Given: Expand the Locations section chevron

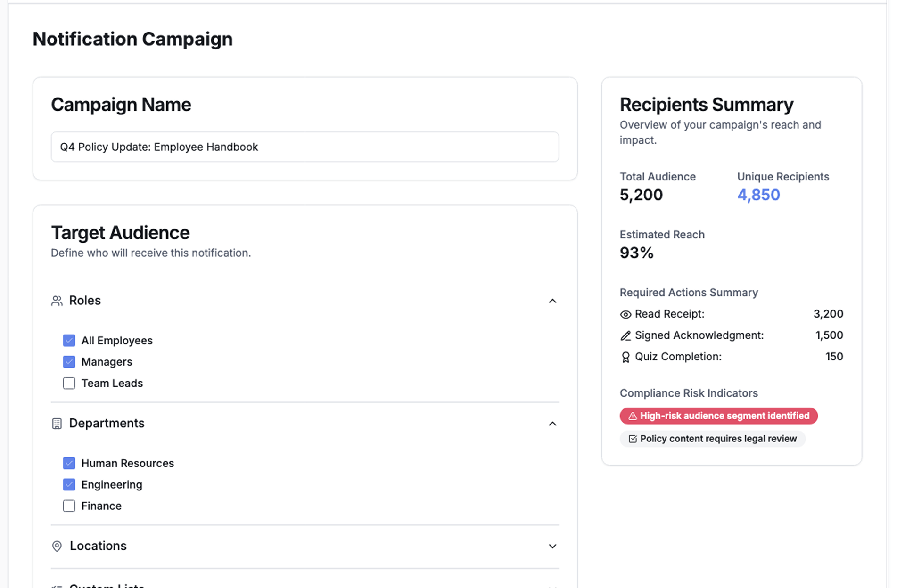Looking at the screenshot, I should pos(552,546).
